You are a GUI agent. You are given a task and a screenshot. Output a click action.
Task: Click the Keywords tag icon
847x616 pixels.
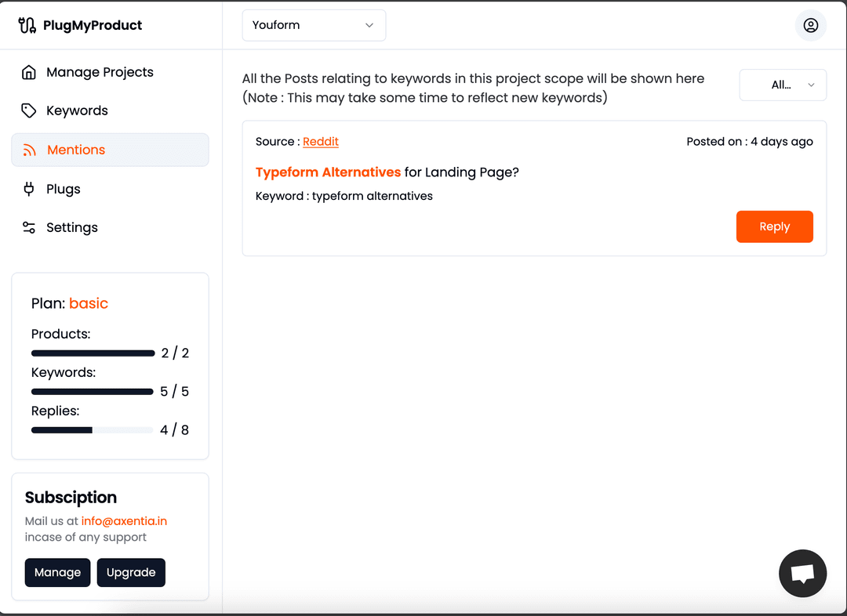(x=29, y=111)
